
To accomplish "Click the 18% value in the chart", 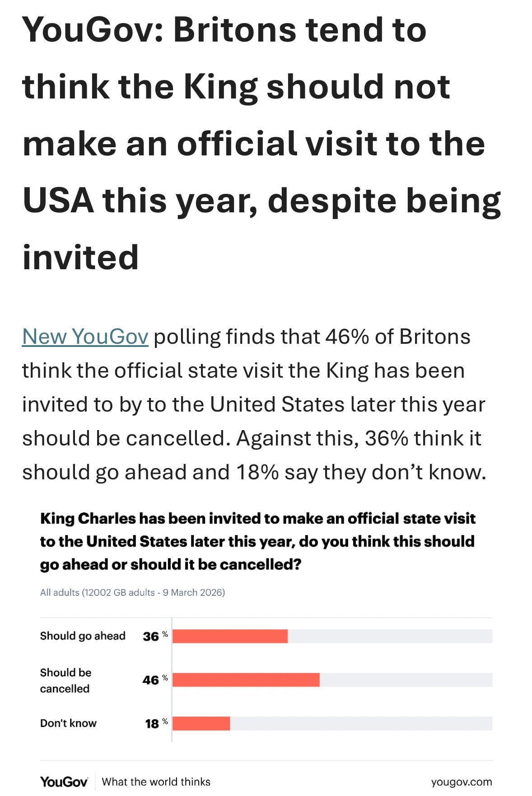I will tap(153, 724).
